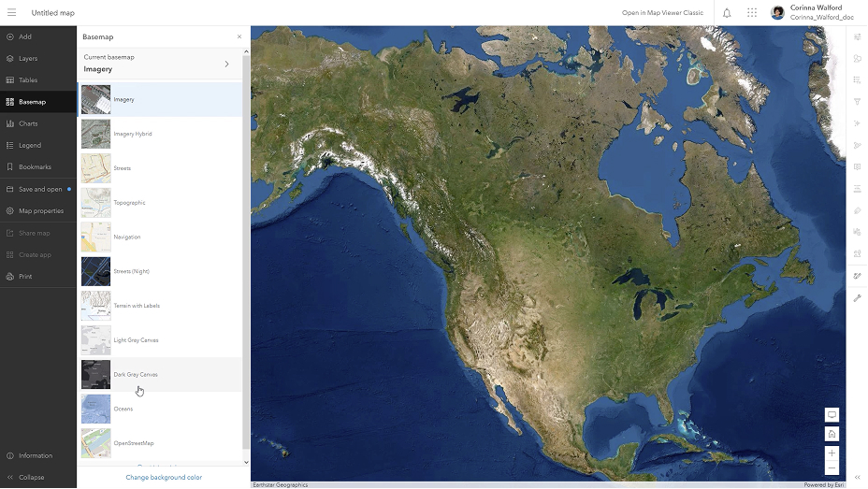Click Share map in sidebar
This screenshot has width=868, height=489.
(x=38, y=233)
